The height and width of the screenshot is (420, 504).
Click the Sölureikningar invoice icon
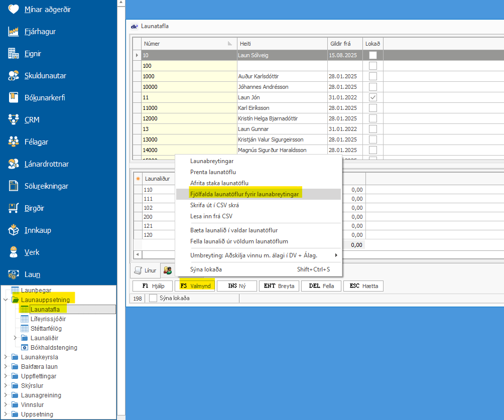coord(14,186)
